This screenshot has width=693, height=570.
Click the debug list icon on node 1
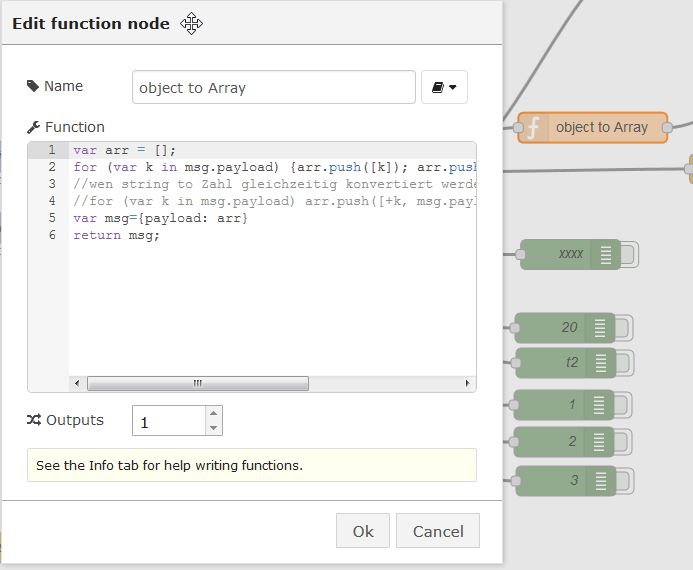598,405
